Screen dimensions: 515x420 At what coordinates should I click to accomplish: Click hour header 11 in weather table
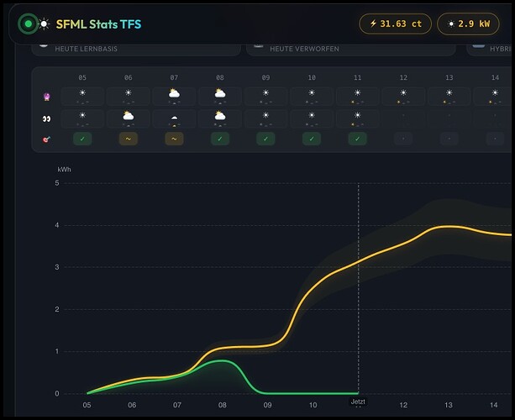click(357, 77)
